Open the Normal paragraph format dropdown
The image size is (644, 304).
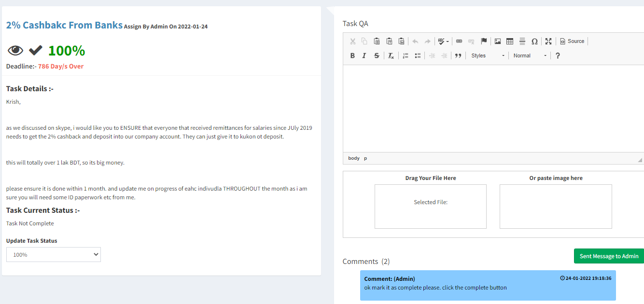pyautogui.click(x=530, y=55)
